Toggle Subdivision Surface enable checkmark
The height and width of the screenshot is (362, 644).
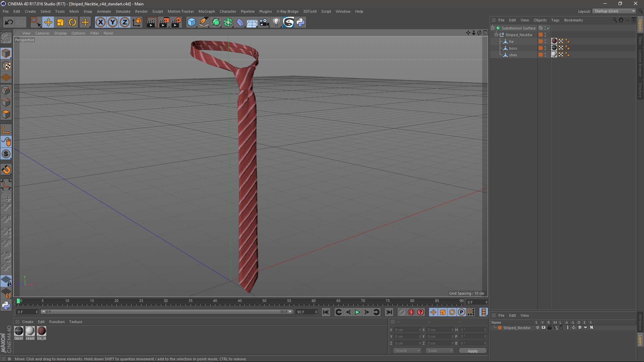click(x=548, y=28)
